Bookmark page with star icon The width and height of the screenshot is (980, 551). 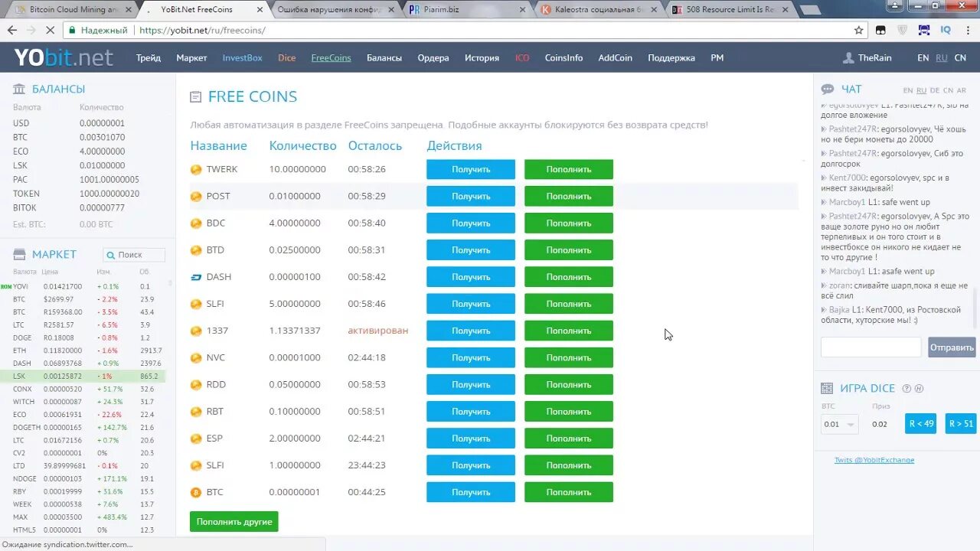(859, 31)
